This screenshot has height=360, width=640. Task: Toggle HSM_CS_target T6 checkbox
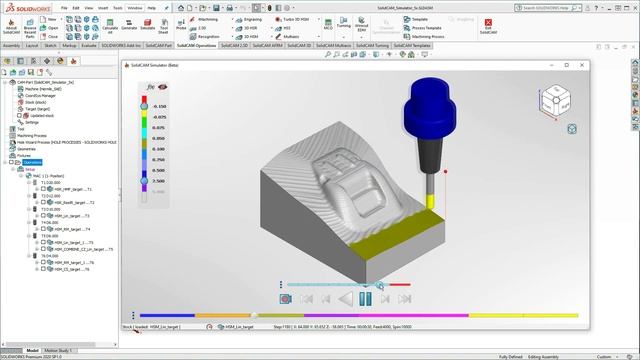pyautogui.click(x=43, y=269)
